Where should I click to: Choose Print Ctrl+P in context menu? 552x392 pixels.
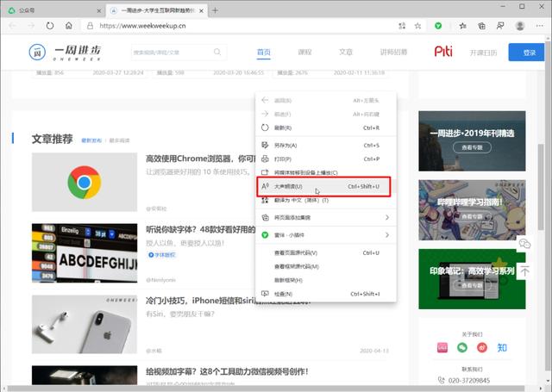pyautogui.click(x=326, y=159)
